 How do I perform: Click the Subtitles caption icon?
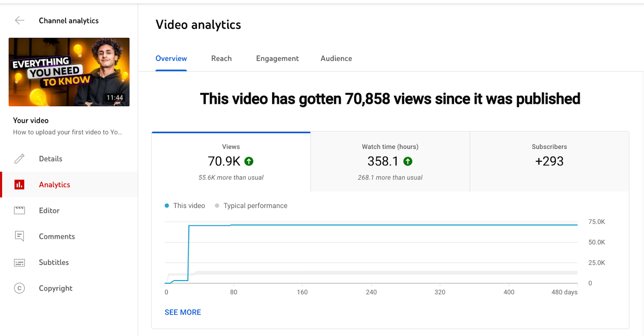pos(19,262)
